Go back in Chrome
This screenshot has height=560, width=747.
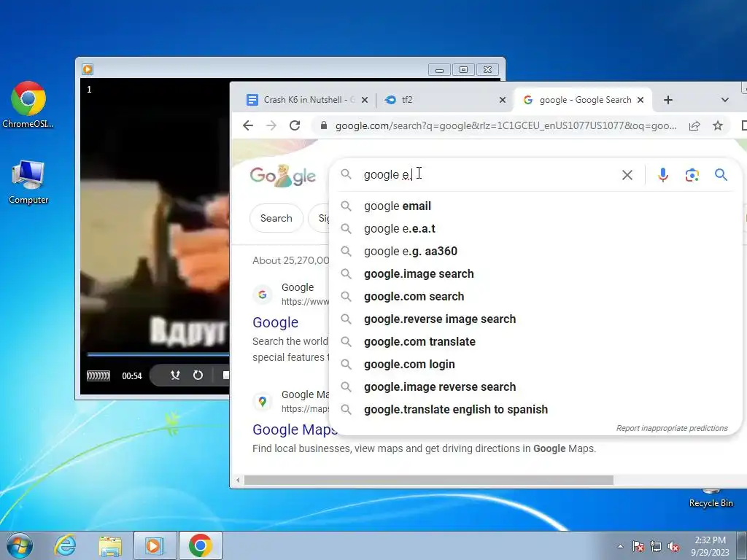(x=248, y=125)
